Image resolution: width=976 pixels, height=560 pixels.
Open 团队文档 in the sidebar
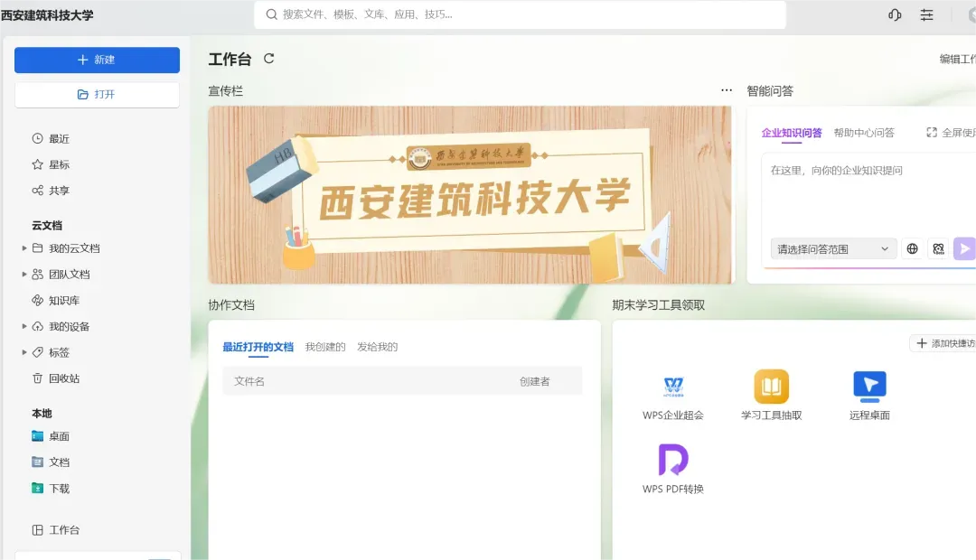[x=69, y=275]
